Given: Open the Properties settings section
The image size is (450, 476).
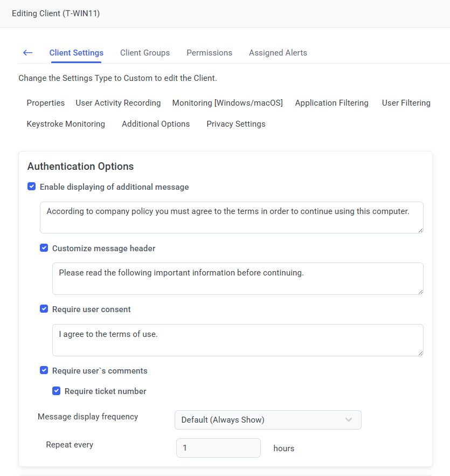Looking at the screenshot, I should 46,103.
